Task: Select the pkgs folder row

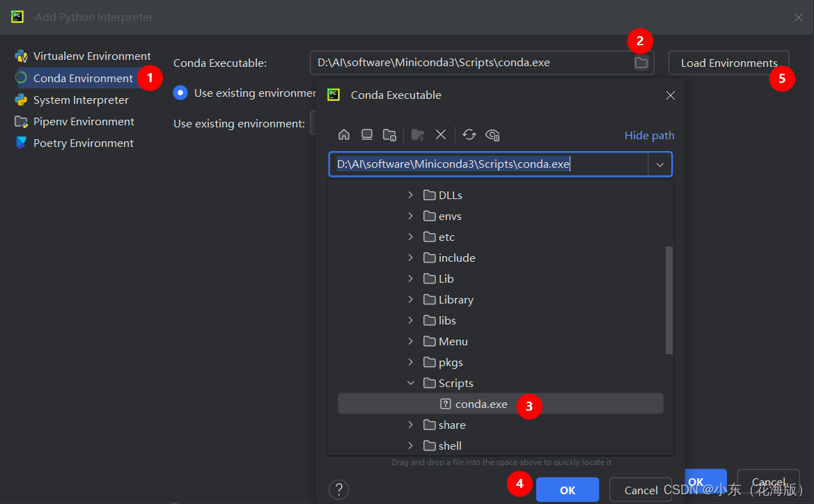Action: [500, 362]
